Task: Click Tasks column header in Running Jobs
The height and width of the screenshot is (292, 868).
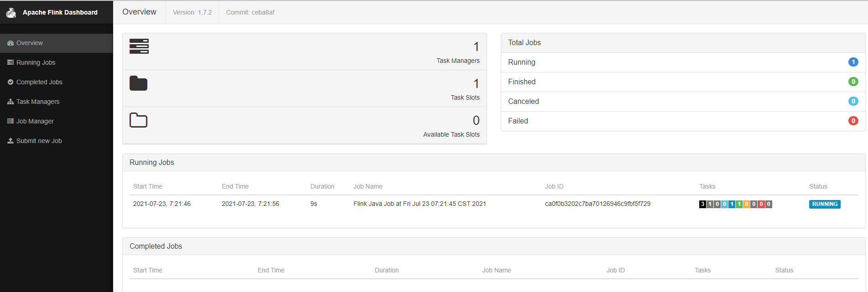Action: point(707,186)
